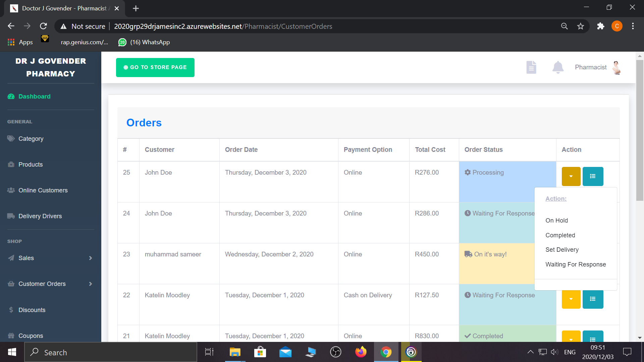Click the Pharmacist profile avatar

[x=616, y=67]
